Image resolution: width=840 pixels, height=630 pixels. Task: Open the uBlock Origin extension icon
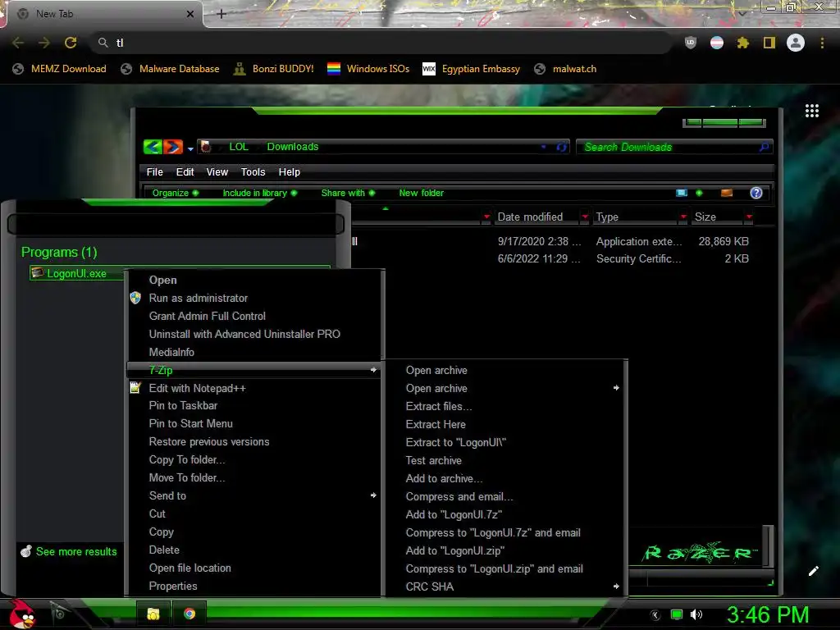pos(691,43)
